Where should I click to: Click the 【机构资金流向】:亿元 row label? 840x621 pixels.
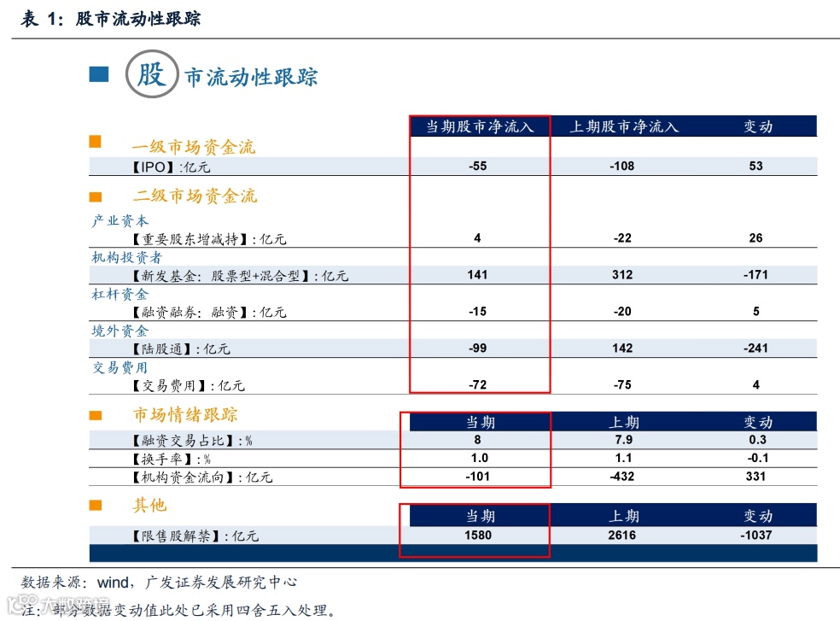click(202, 477)
